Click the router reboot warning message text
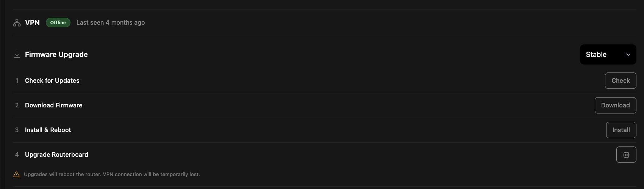 [x=112, y=175]
